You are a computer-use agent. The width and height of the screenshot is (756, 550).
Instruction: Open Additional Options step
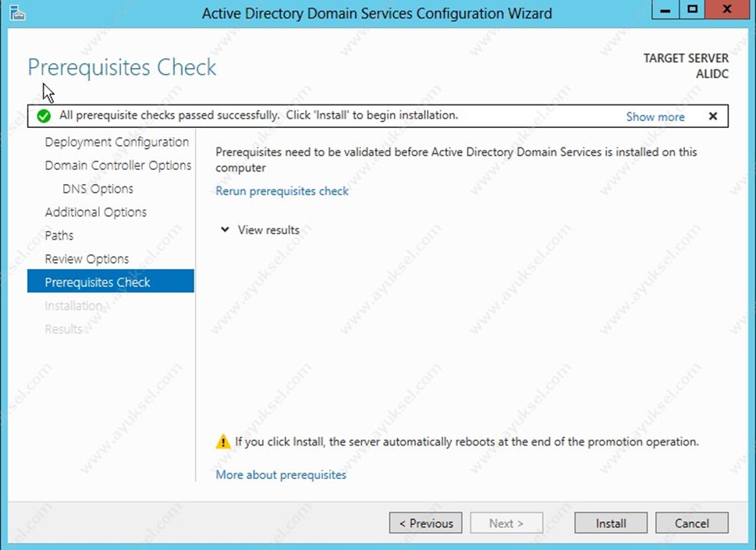click(95, 212)
